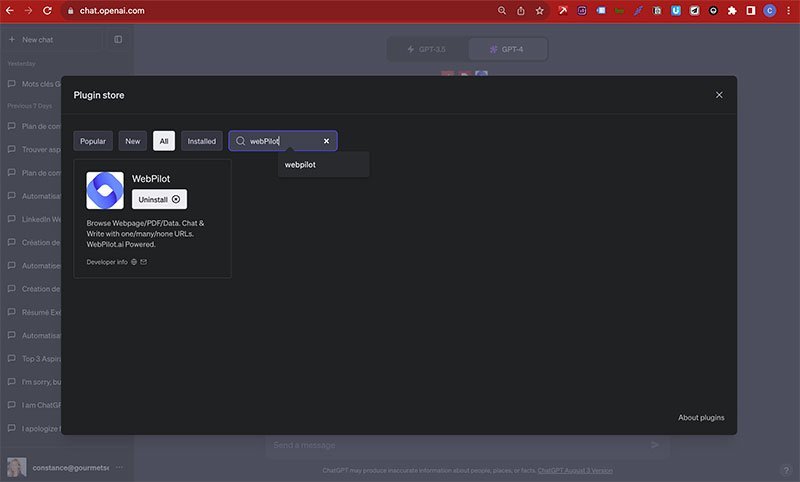
Task: Choose the webpilot search suggestion
Action: pyautogui.click(x=323, y=165)
